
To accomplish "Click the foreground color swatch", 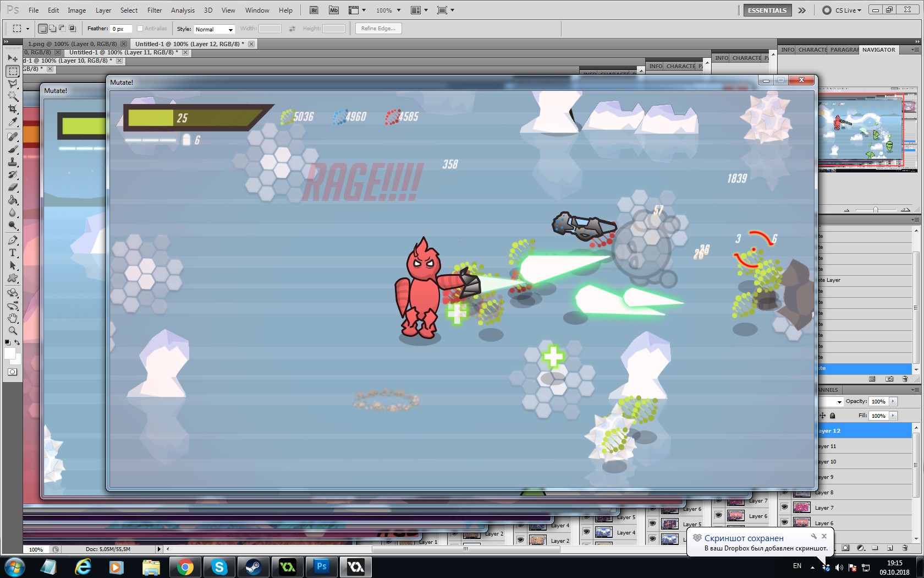I will tap(9, 353).
